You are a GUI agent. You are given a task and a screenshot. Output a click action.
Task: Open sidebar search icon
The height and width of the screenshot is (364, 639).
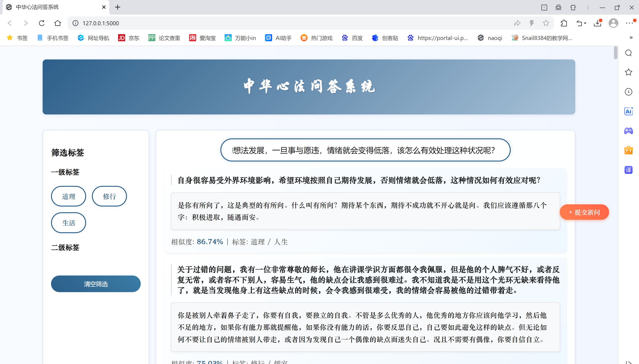[x=629, y=53]
